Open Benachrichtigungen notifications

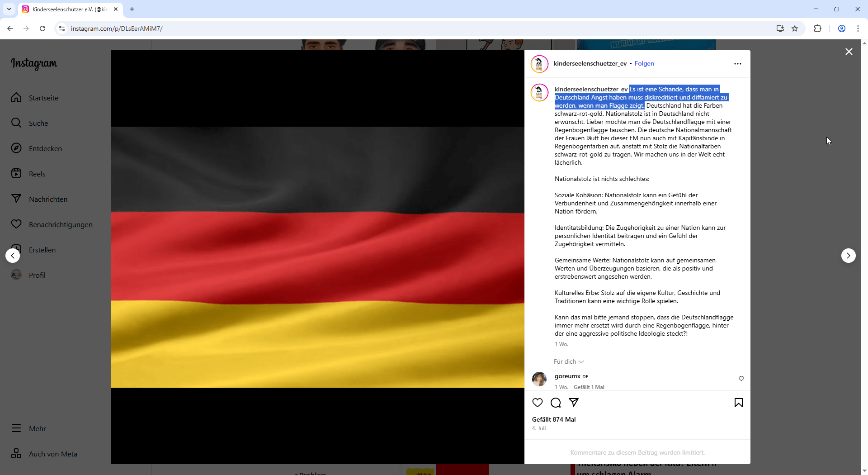tap(52, 224)
